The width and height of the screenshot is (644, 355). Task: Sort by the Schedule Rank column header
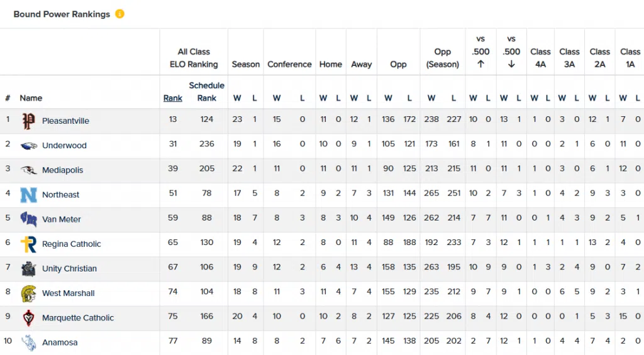(x=206, y=92)
